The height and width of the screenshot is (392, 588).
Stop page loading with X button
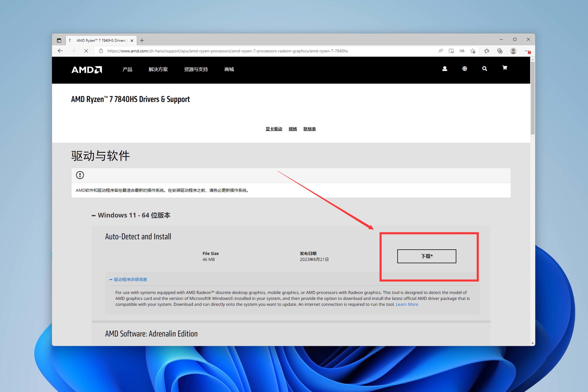pyautogui.click(x=86, y=51)
